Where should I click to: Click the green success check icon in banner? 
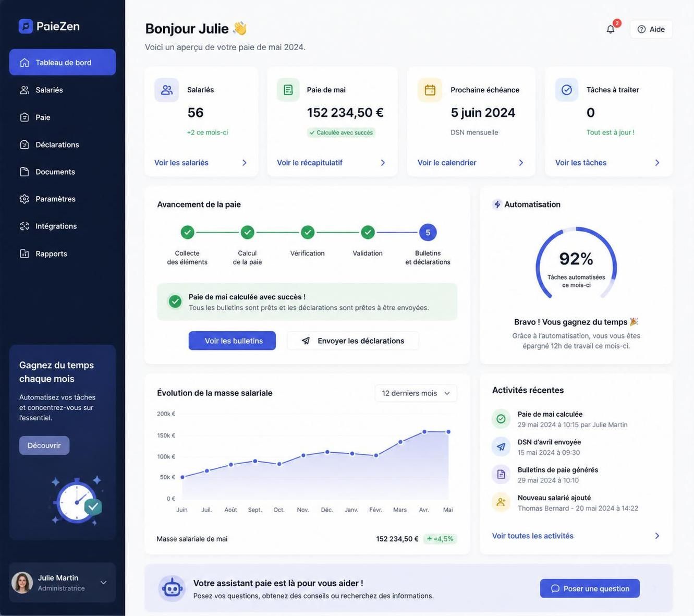click(175, 301)
